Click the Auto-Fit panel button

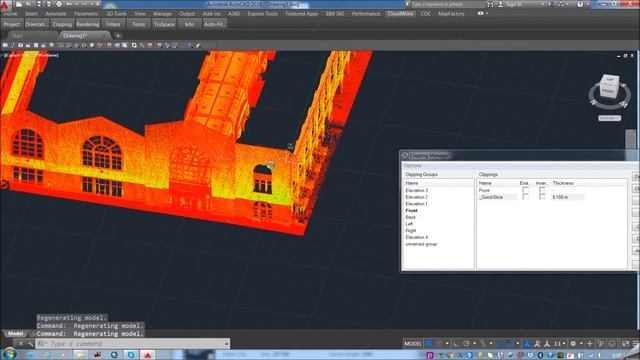[x=214, y=24]
